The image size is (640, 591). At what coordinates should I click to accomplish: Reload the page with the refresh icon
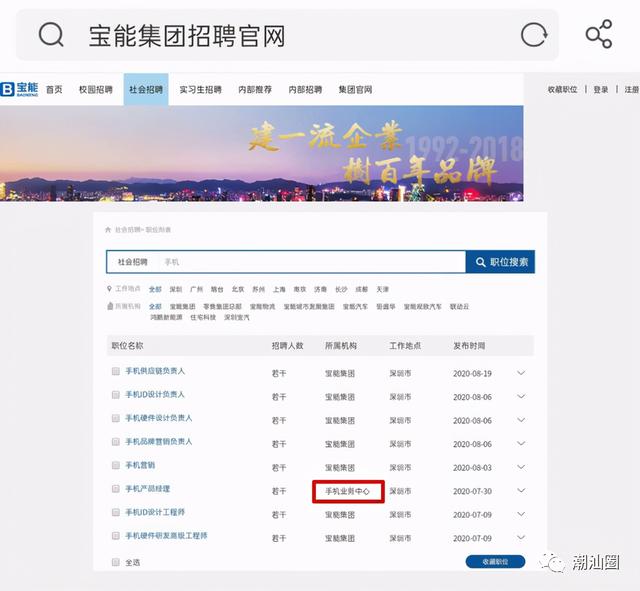click(534, 36)
